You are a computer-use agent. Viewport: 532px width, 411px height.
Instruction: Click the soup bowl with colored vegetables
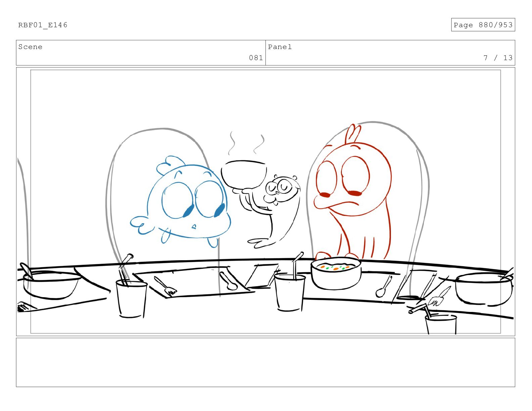(x=336, y=273)
